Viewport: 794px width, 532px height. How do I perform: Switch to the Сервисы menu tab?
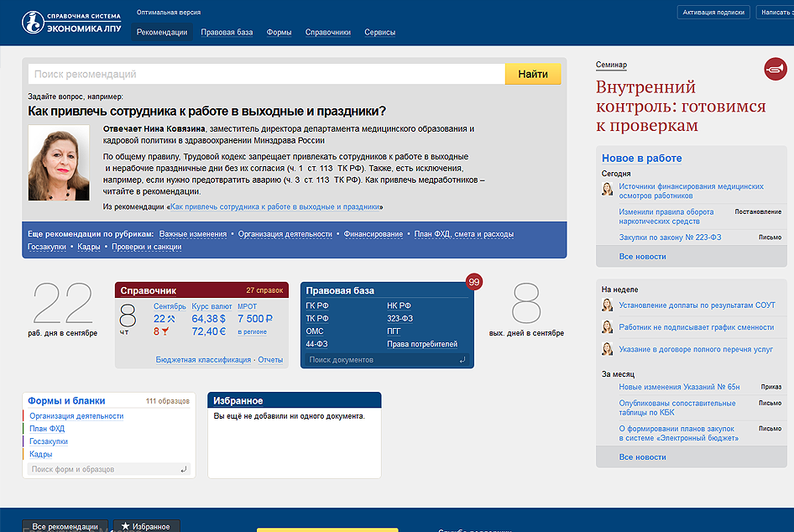pos(379,33)
